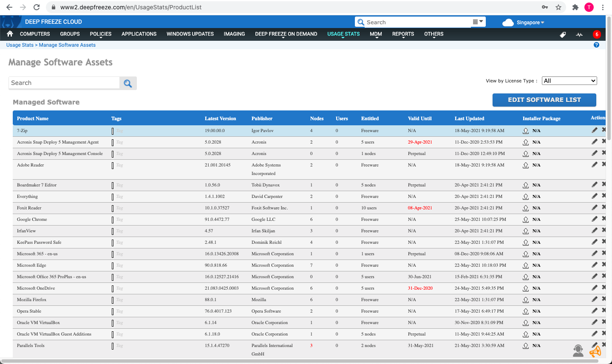Focus the Search field under Manage Software Assets
This screenshot has height=364, width=612.
click(x=64, y=83)
